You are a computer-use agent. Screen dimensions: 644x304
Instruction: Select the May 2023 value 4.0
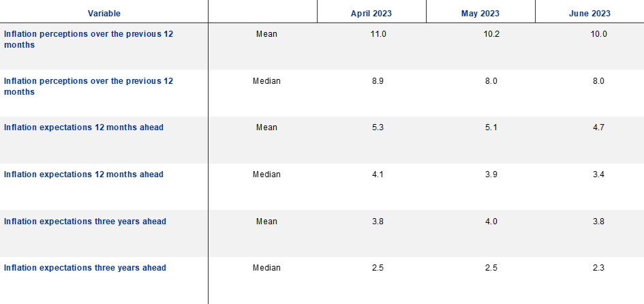[x=491, y=222]
